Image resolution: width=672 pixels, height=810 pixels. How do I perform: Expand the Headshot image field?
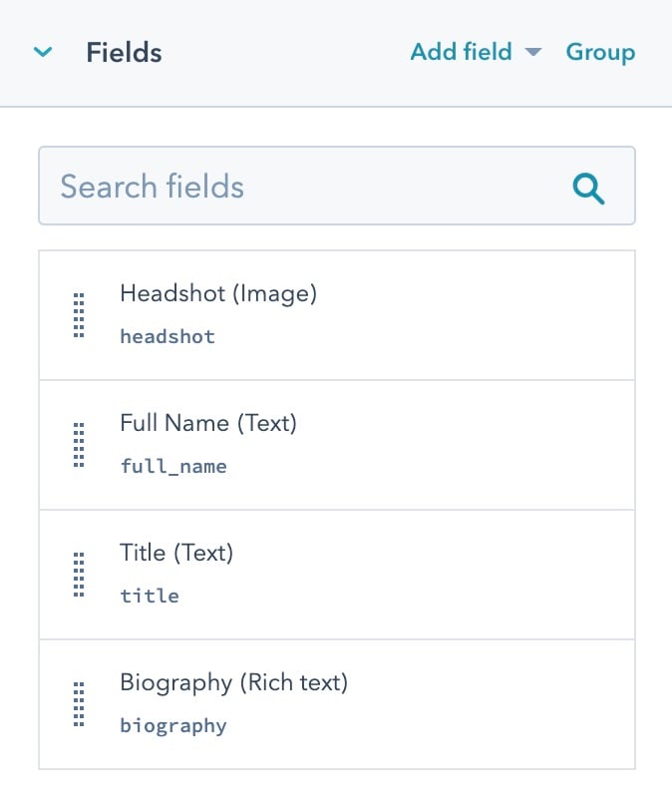point(216,294)
